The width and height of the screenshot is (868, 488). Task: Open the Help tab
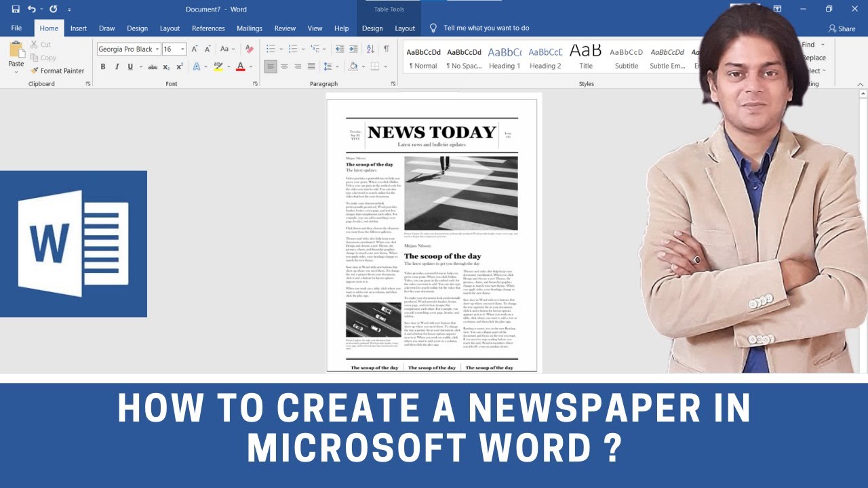[342, 28]
